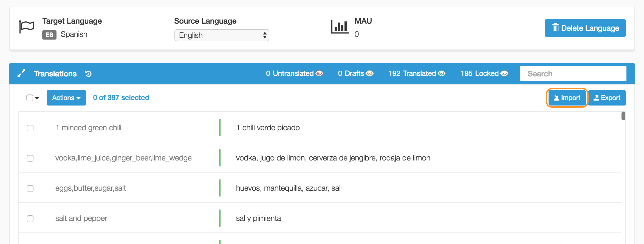
Task: Click the Delete Language button
Action: pyautogui.click(x=585, y=28)
